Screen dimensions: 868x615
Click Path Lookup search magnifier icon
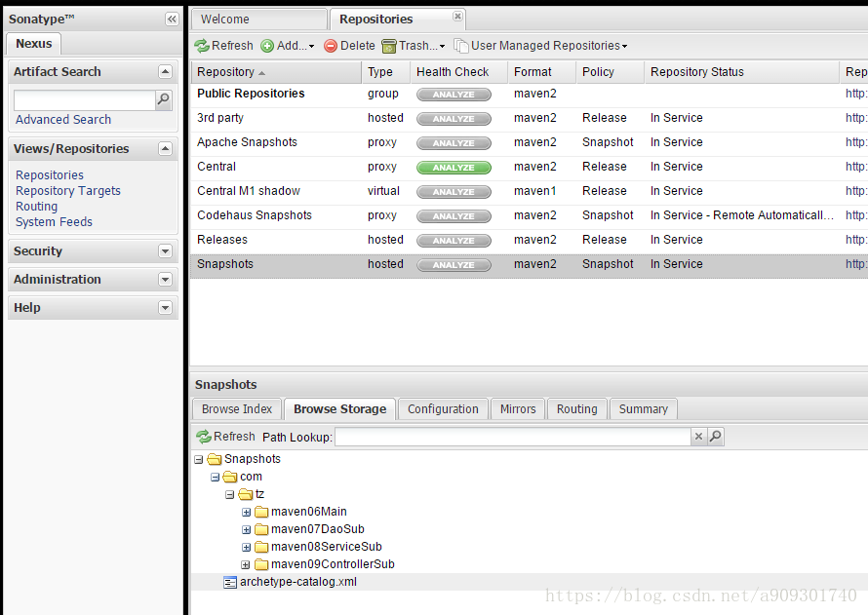715,437
